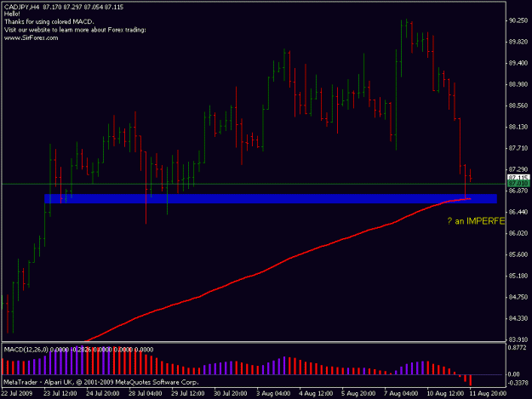Click the MACD scale value 0.8772
Viewport: 532px width, 399px height.
[517, 348]
